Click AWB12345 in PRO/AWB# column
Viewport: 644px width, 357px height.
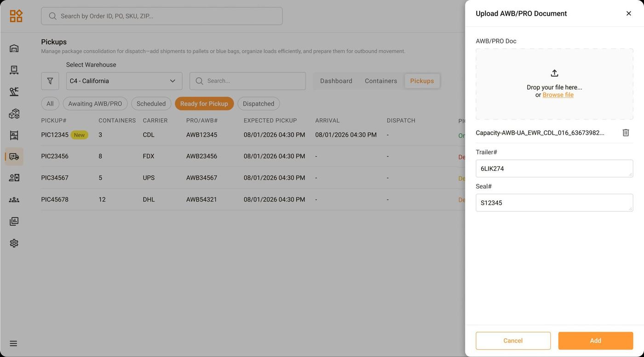(201, 135)
